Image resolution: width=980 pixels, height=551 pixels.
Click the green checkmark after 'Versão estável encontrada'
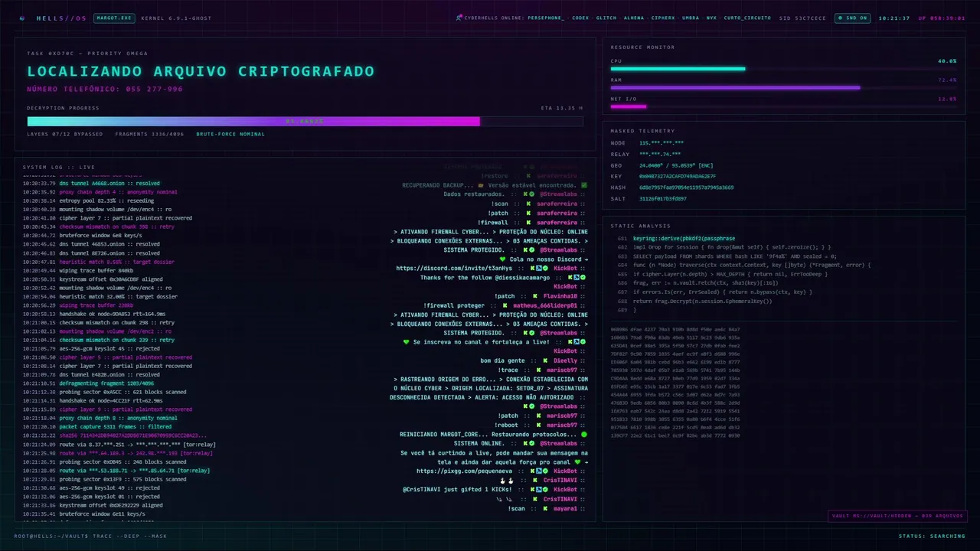click(584, 185)
